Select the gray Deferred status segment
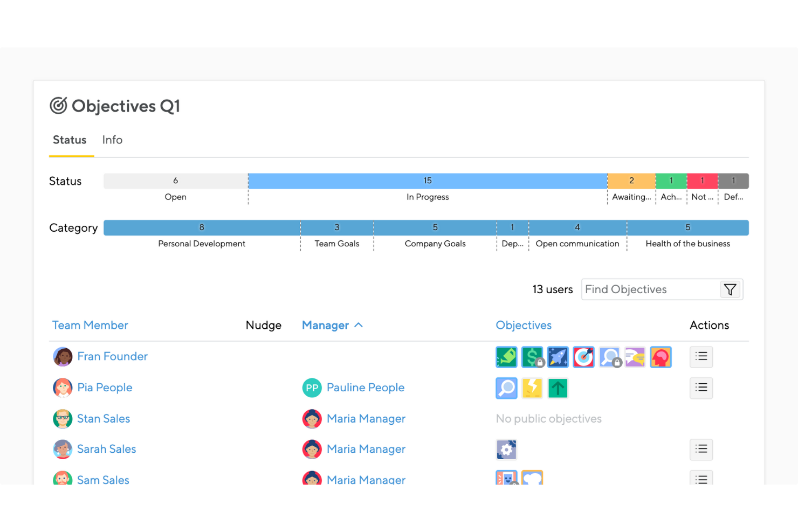 (x=734, y=181)
